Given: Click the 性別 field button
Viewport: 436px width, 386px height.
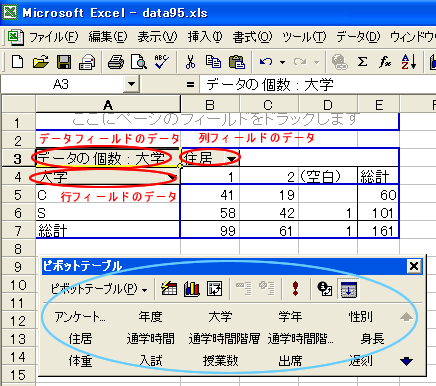Looking at the screenshot, I should pos(360,317).
